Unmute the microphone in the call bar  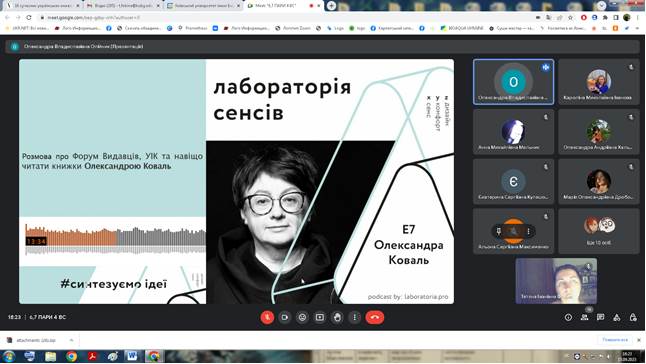pos(267,317)
